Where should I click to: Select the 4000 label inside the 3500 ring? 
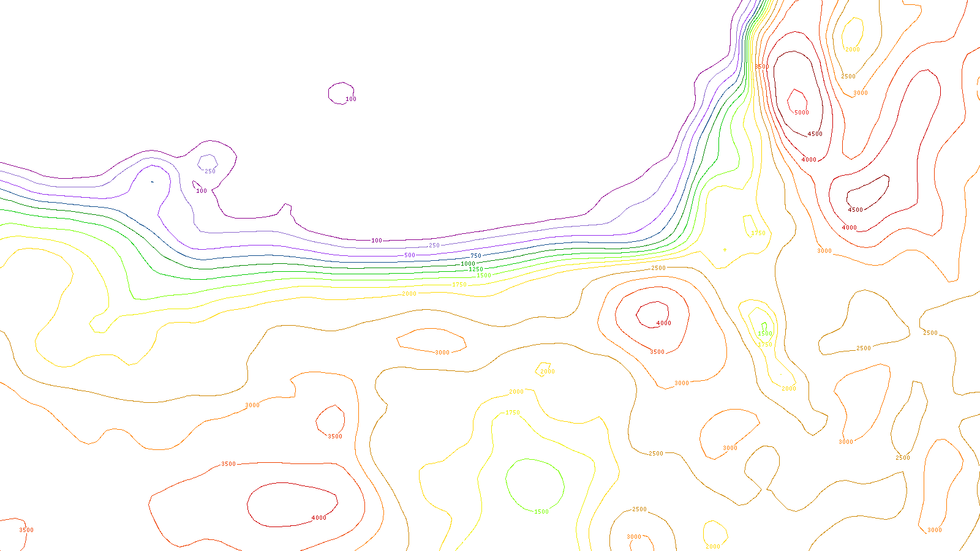[663, 323]
